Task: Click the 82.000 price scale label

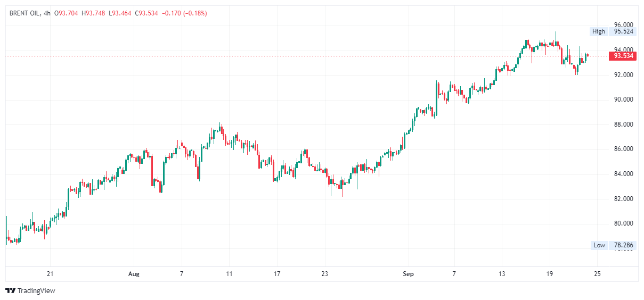Action: click(x=623, y=199)
